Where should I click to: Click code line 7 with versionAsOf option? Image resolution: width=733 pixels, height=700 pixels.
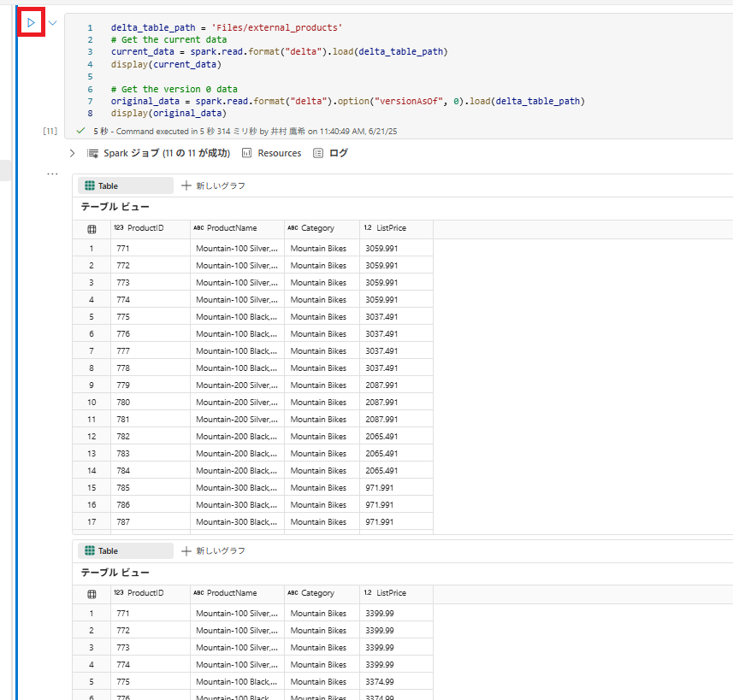pyautogui.click(x=348, y=101)
